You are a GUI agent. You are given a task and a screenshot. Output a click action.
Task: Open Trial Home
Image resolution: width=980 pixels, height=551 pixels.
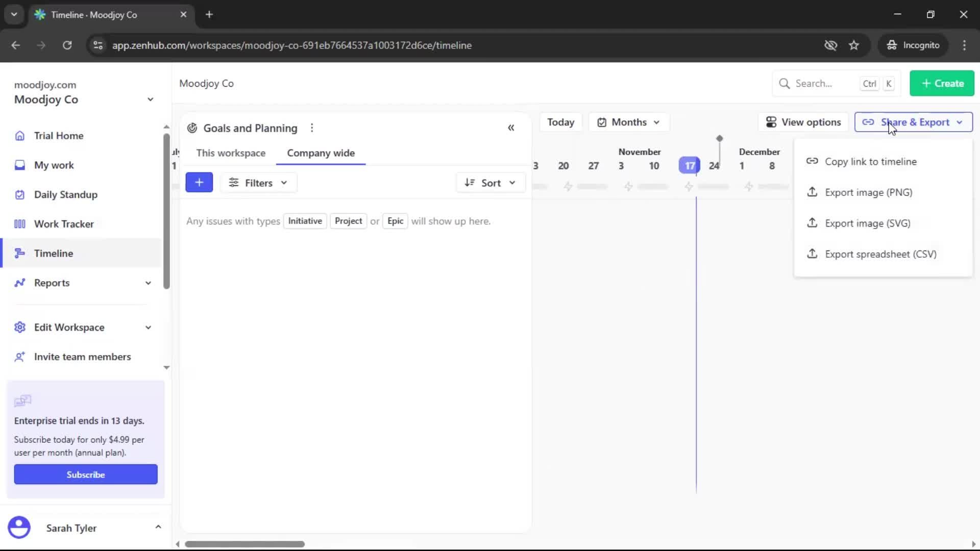[58, 136]
